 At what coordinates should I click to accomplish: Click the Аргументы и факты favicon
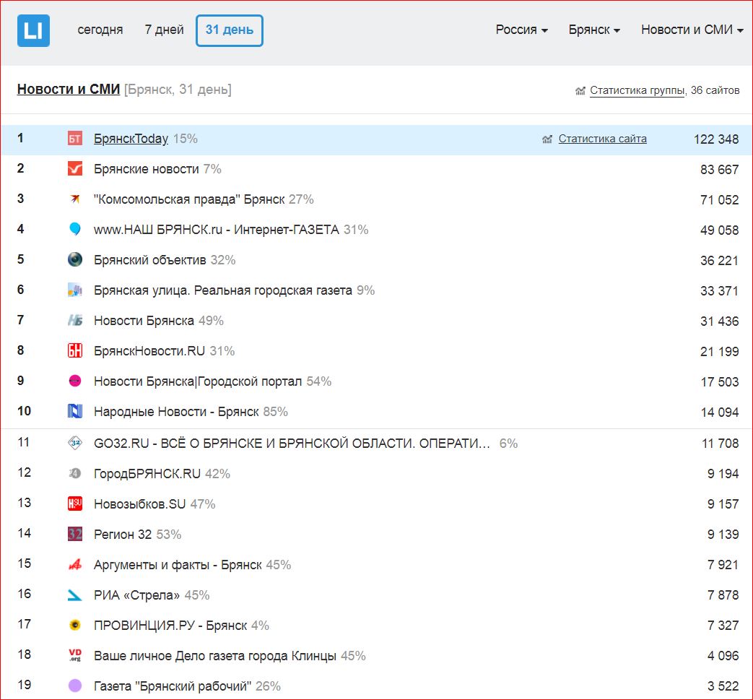click(75, 565)
